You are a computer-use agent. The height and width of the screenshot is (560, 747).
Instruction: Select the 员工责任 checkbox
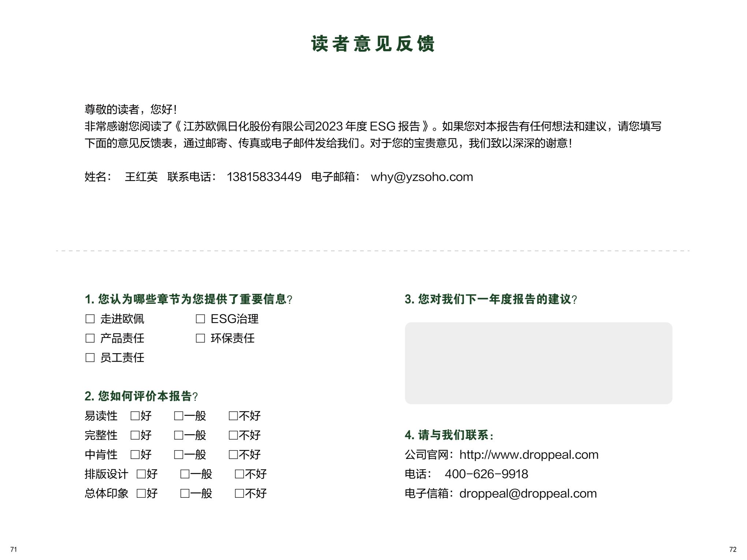pos(90,358)
